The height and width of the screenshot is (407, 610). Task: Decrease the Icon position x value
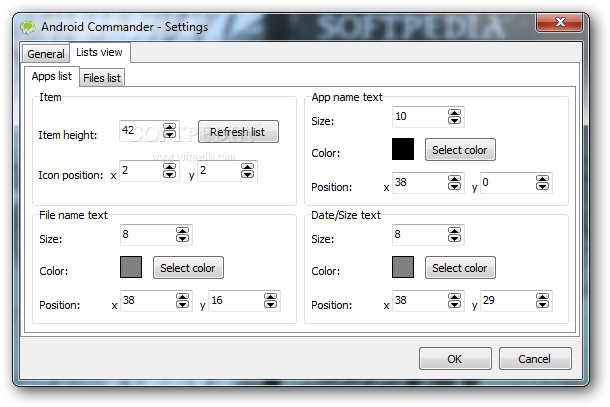click(x=169, y=174)
